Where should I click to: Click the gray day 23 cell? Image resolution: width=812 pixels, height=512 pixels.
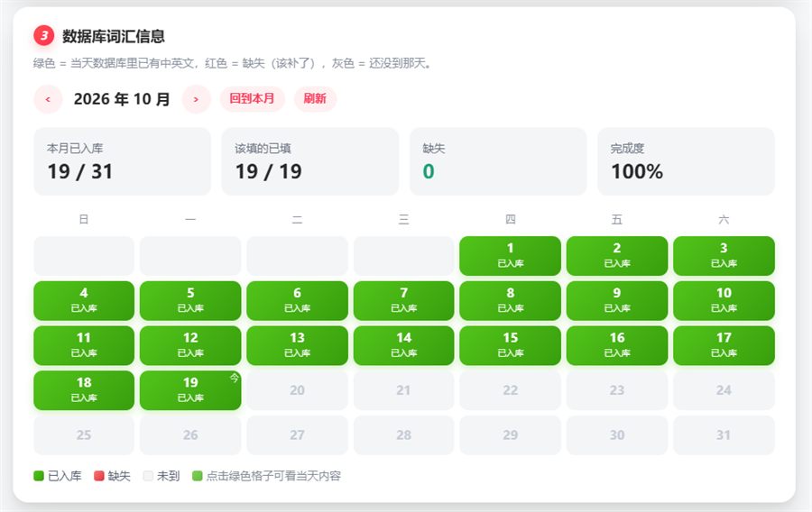(x=617, y=390)
